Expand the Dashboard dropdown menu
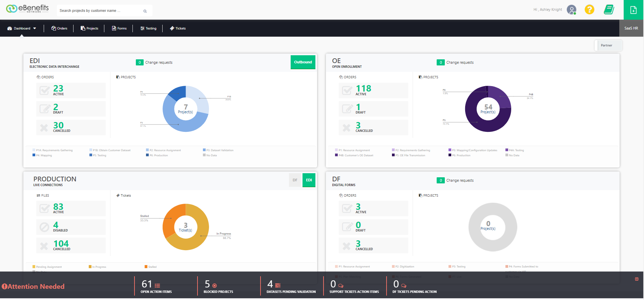The width and height of the screenshot is (644, 300). (x=22, y=28)
